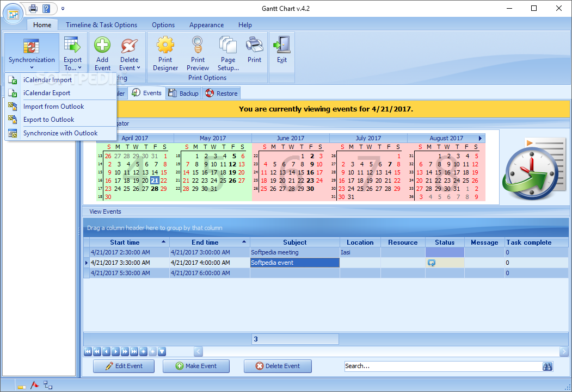Image resolution: width=572 pixels, height=392 pixels.
Task: Click the Location column header
Action: [x=360, y=242]
